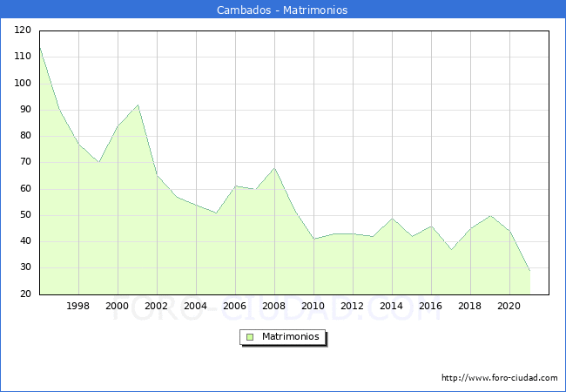Click the y-axis label 60
This screenshot has width=566, height=392.
click(25, 188)
